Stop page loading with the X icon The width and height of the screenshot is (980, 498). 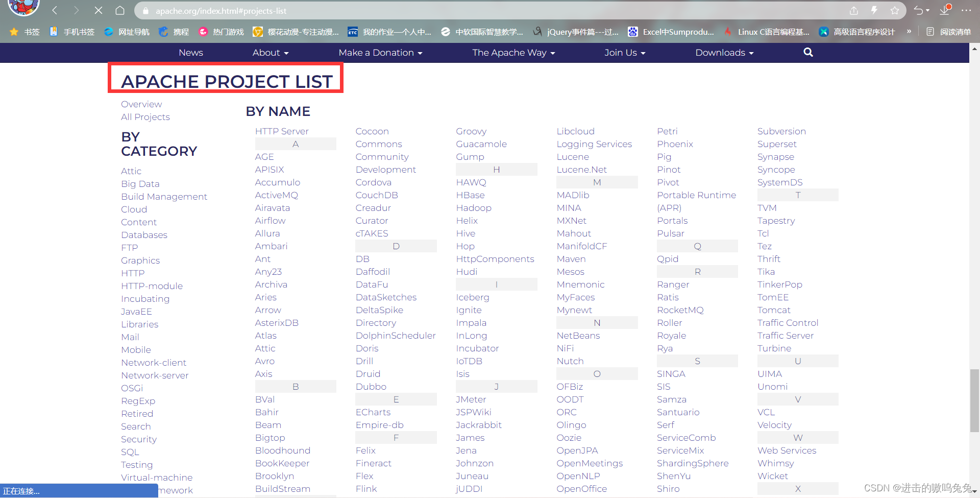[99, 10]
